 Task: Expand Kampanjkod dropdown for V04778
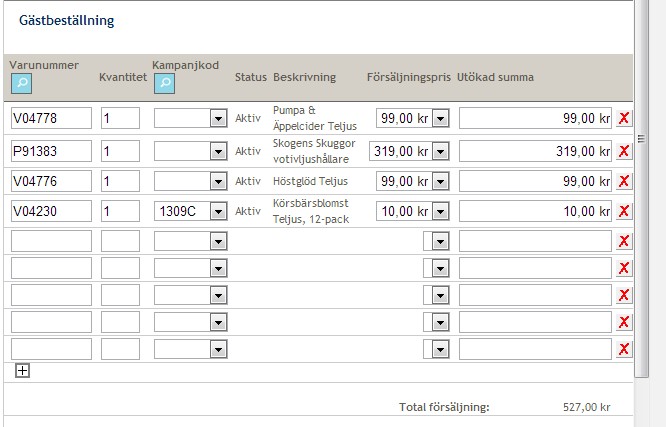218,118
